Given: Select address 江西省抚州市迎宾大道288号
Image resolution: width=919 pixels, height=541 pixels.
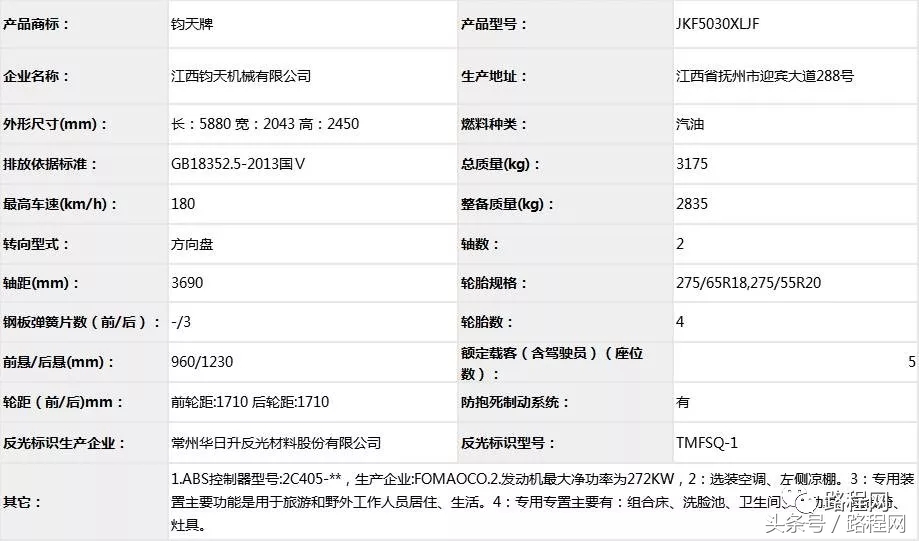Looking at the screenshot, I should pos(765,76).
